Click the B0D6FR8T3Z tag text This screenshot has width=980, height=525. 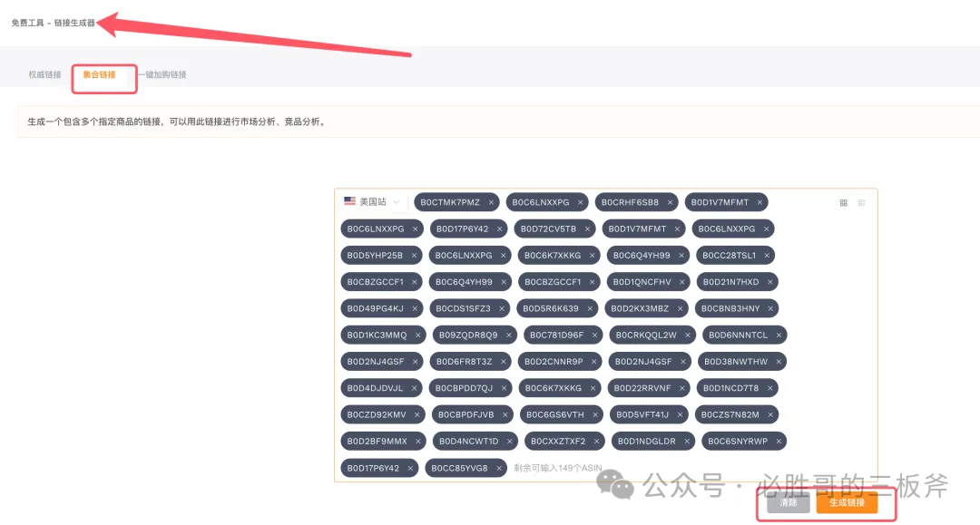pos(465,362)
